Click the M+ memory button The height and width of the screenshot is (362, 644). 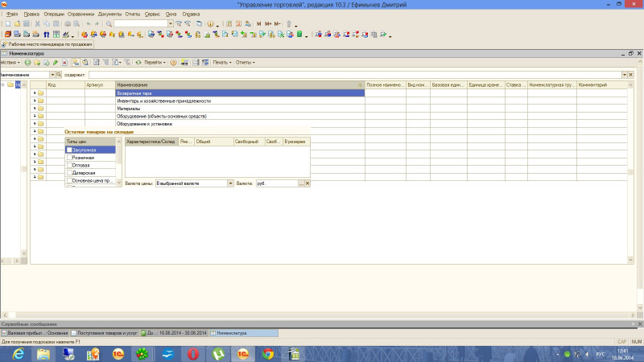268,24
